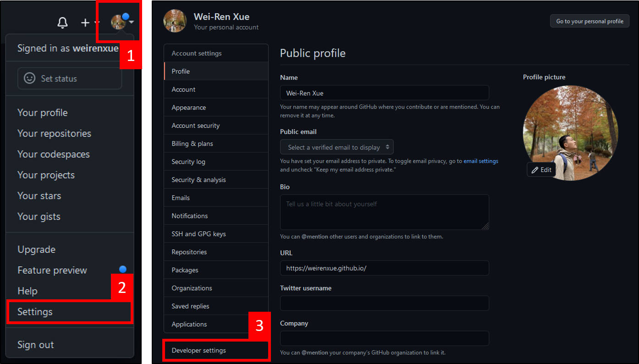The height and width of the screenshot is (364, 639).
Task: Click the small avatar beside Wei-Ren Xue
Action: [x=175, y=21]
